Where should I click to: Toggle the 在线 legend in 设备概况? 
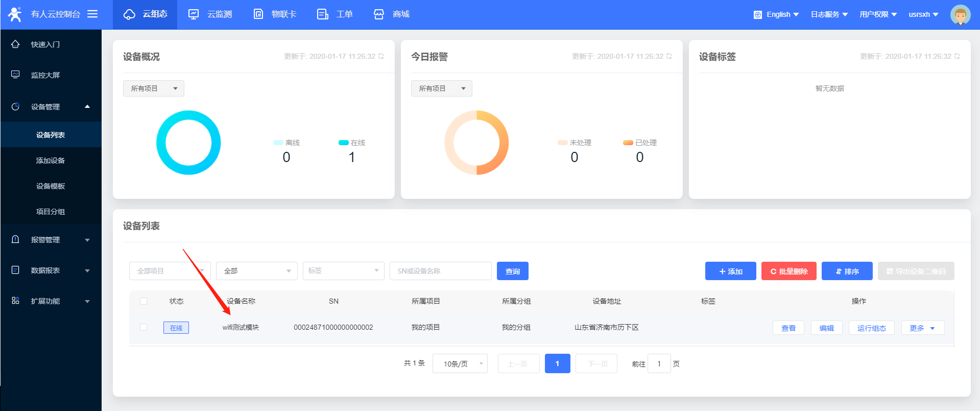pos(352,143)
